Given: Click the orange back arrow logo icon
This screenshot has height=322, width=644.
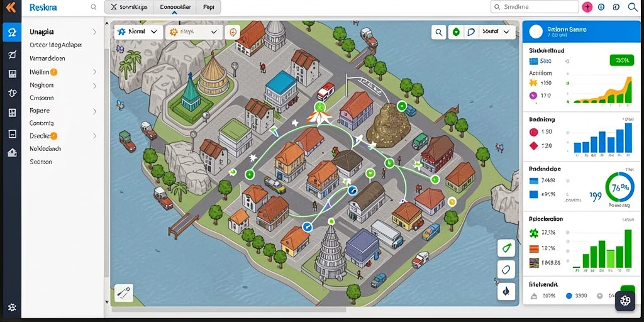Looking at the screenshot, I should [x=11, y=7].
